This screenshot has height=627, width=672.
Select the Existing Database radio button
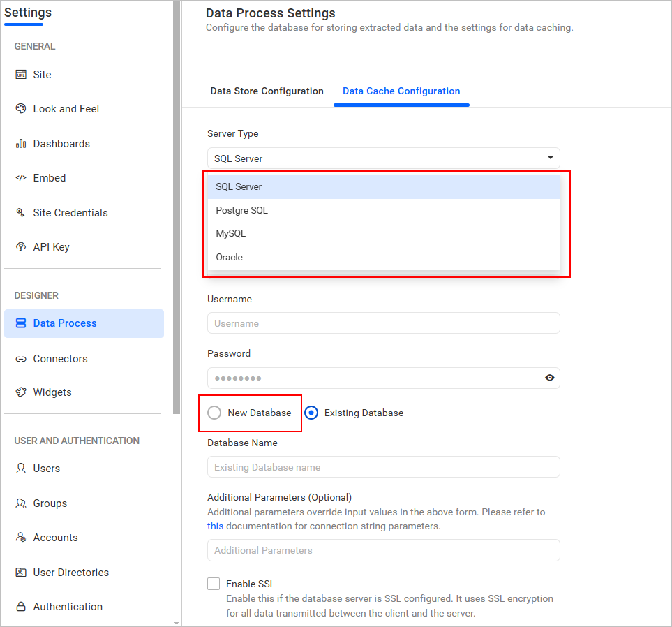[311, 413]
